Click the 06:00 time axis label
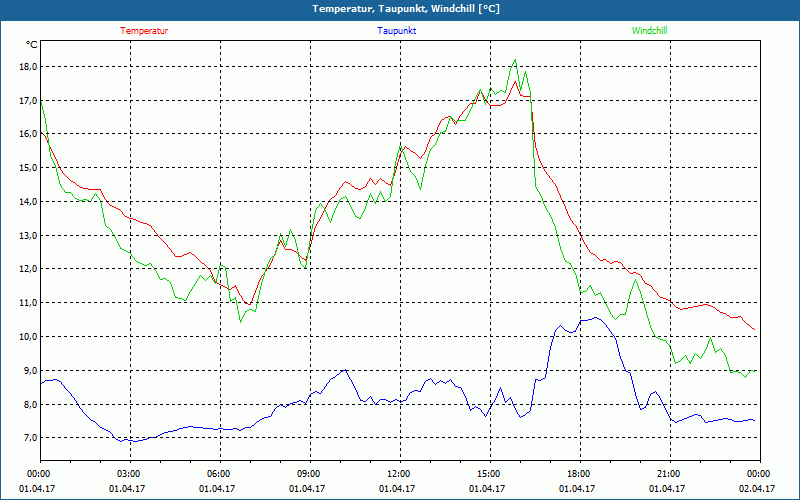Screen dimensions: 800x500 tap(220, 474)
